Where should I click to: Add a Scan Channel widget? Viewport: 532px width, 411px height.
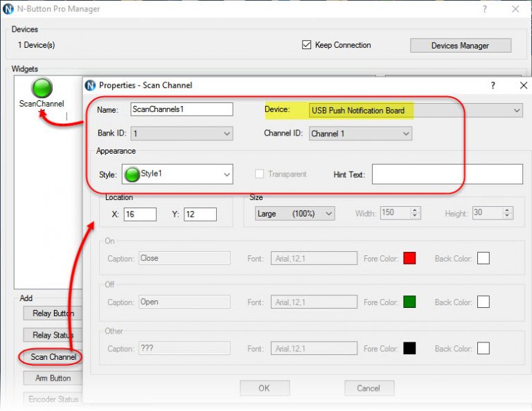click(x=53, y=357)
